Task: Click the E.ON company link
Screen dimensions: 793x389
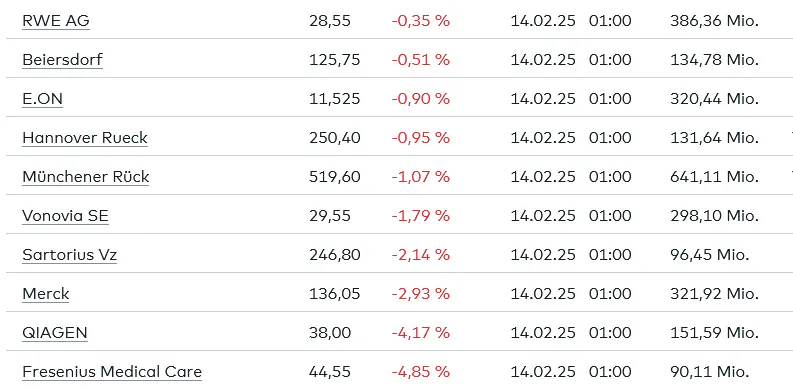Action: [42, 99]
